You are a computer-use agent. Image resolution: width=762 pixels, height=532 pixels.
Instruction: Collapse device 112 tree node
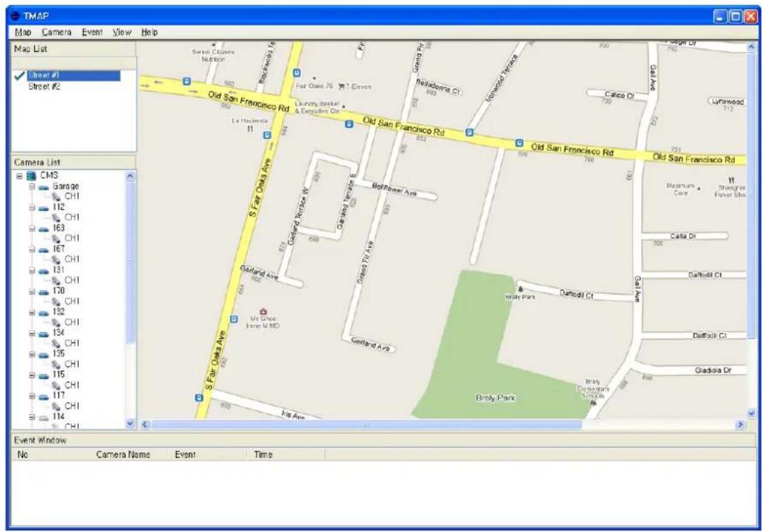32,207
